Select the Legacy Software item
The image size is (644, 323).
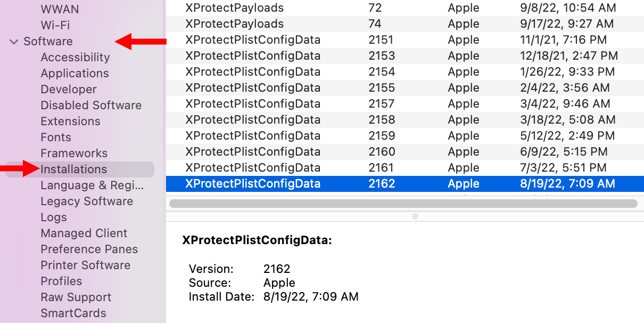(x=87, y=201)
